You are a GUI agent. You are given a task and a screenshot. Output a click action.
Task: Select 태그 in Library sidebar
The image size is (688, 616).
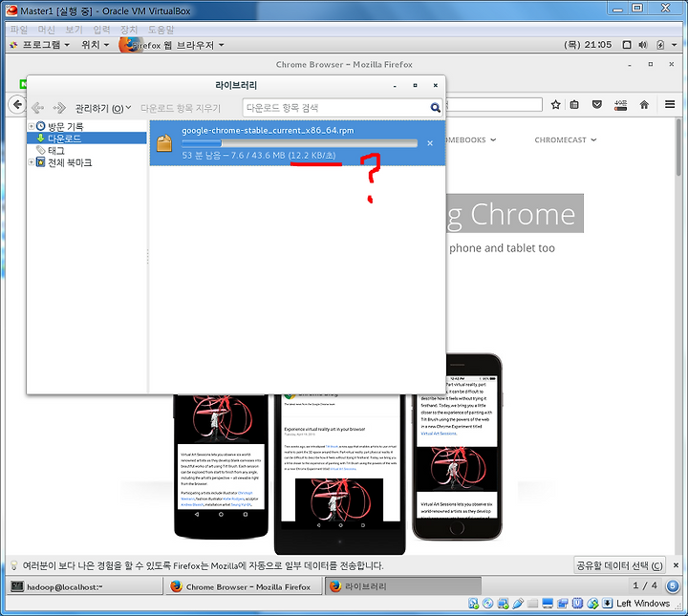click(56, 150)
